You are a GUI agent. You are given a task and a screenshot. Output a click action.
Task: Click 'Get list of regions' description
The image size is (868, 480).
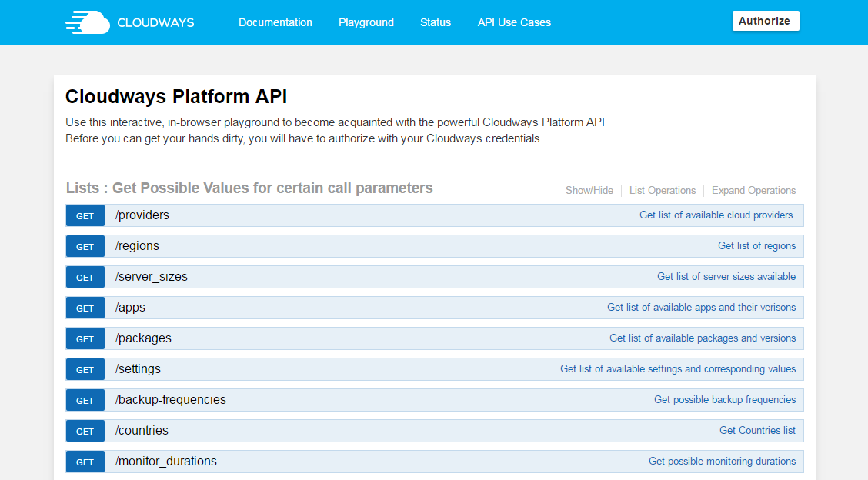756,246
